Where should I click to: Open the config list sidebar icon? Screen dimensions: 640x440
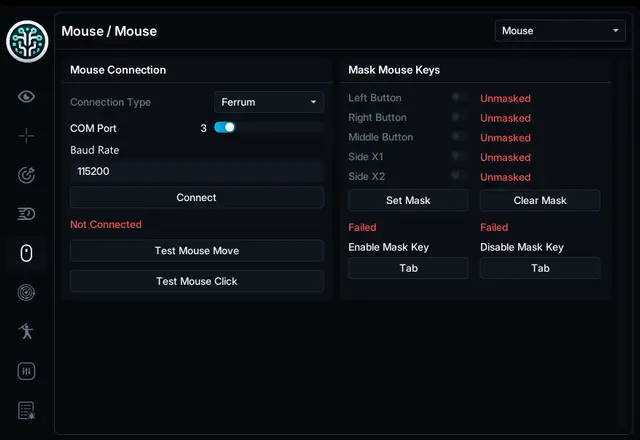click(27, 410)
